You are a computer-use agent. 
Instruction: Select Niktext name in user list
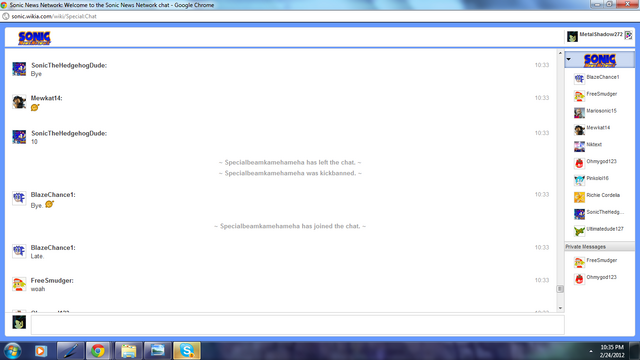coord(594,144)
